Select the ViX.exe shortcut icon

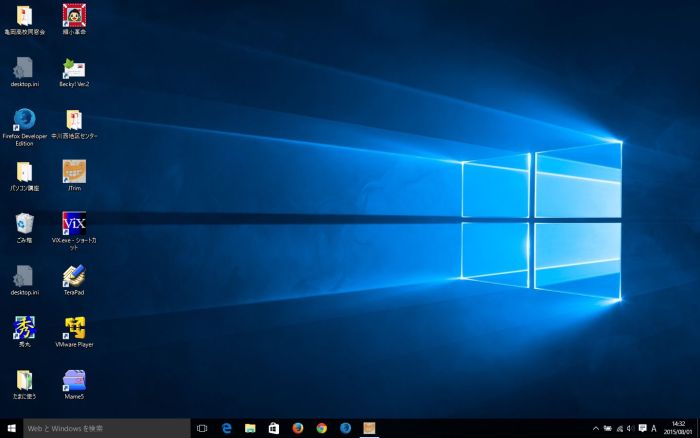click(74, 223)
